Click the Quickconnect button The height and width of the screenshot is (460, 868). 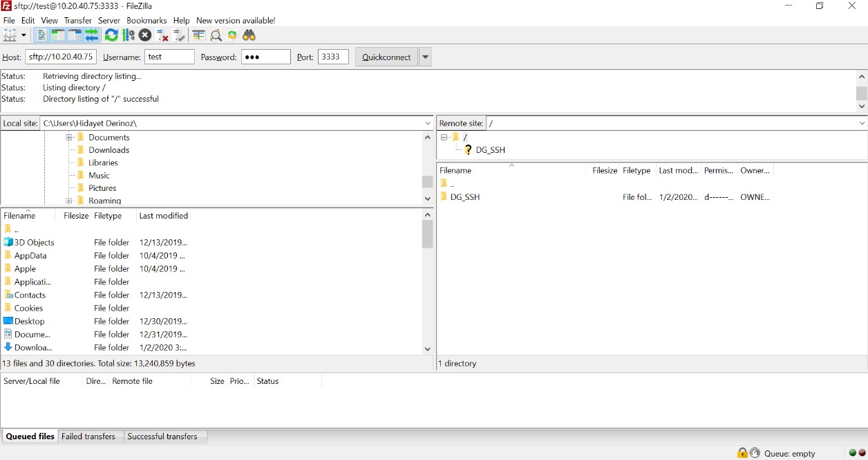point(386,57)
